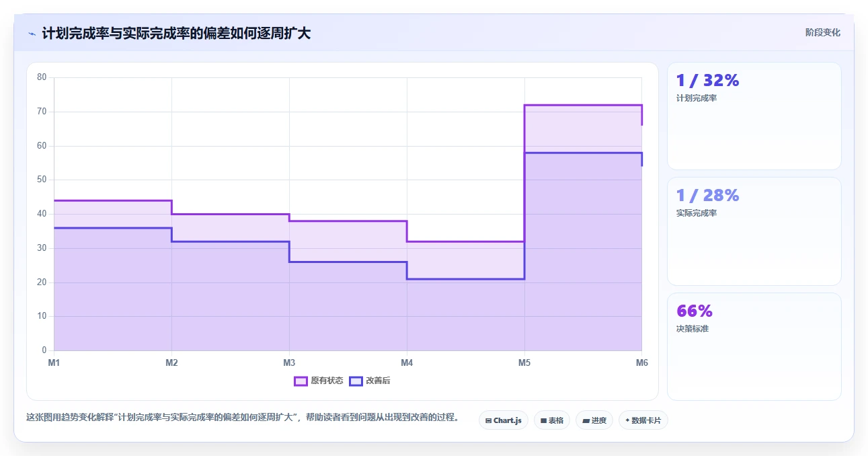Image resolution: width=868 pixels, height=456 pixels.
Task: Select the 决策标准 66% card
Action: tap(754, 346)
